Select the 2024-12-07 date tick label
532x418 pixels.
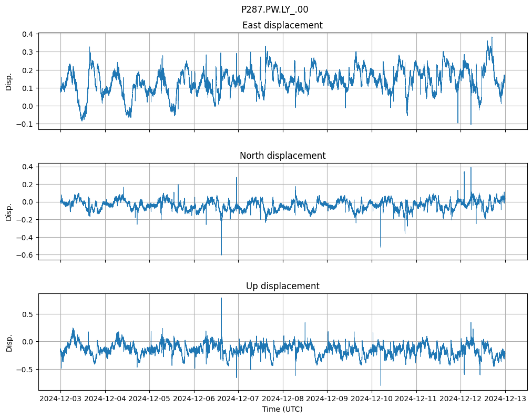pyautogui.click(x=239, y=399)
